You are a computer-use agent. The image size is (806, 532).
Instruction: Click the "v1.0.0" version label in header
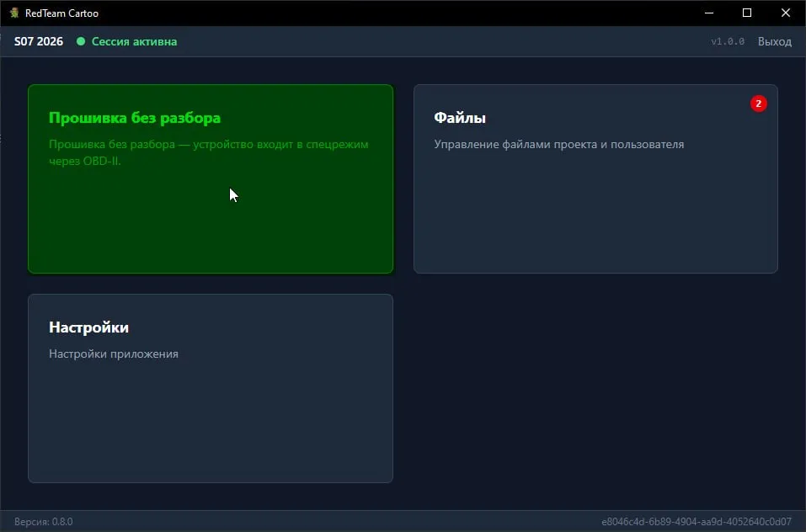click(x=728, y=41)
